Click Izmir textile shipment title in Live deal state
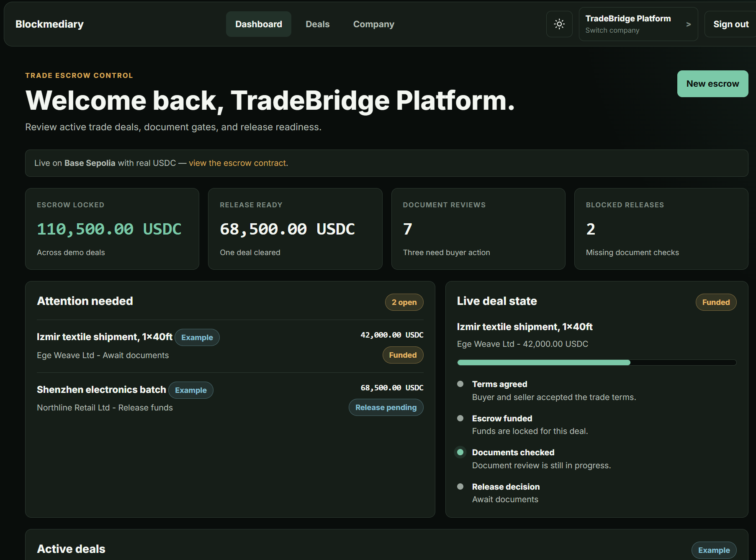Viewport: 756px width, 560px height. (525, 327)
